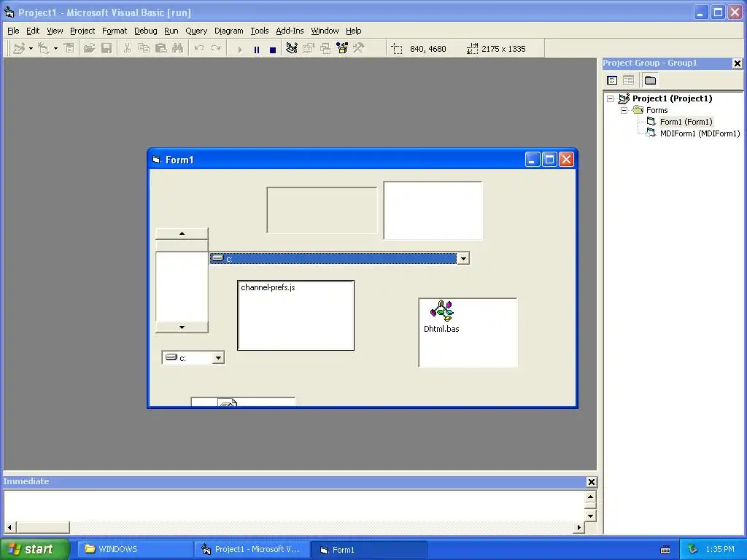Toggle Folders icon in Project panel
747x560 pixels.
coord(650,80)
